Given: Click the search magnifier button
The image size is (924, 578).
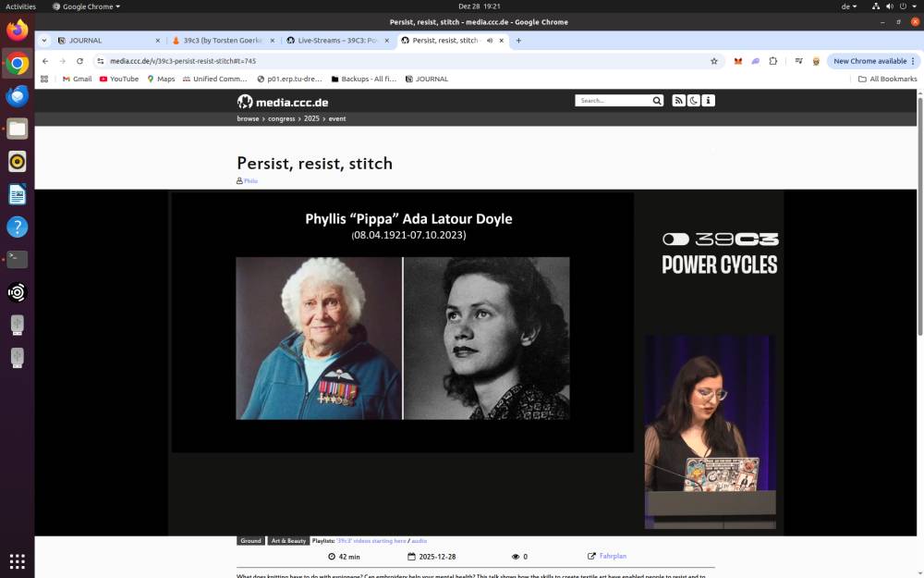Looking at the screenshot, I should tap(657, 101).
